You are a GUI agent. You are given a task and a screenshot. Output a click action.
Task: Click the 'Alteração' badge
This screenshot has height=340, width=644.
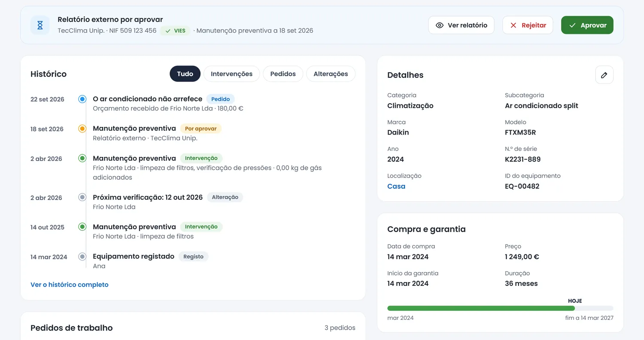[225, 197]
